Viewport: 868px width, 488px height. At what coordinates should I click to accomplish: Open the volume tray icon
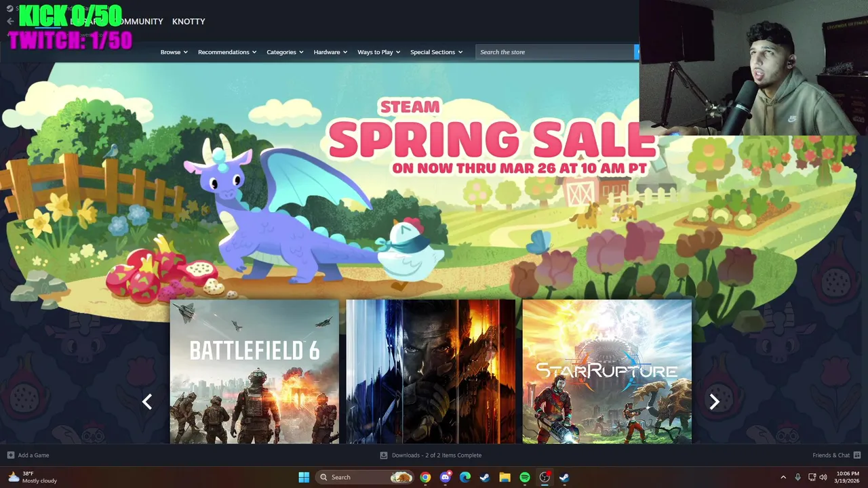(823, 477)
